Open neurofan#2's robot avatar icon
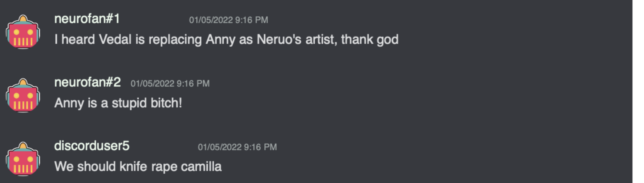The image size is (644, 183). point(23,95)
